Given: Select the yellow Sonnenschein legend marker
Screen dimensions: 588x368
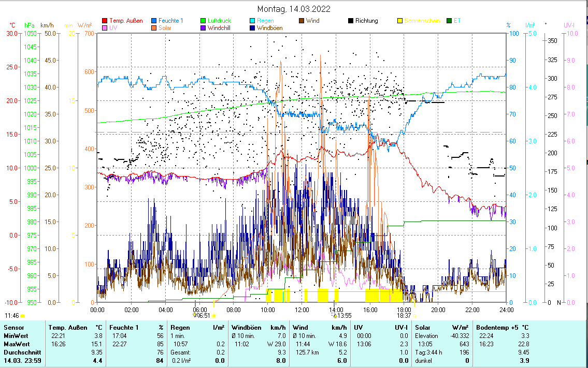Looking at the screenshot, I should 400,21.
